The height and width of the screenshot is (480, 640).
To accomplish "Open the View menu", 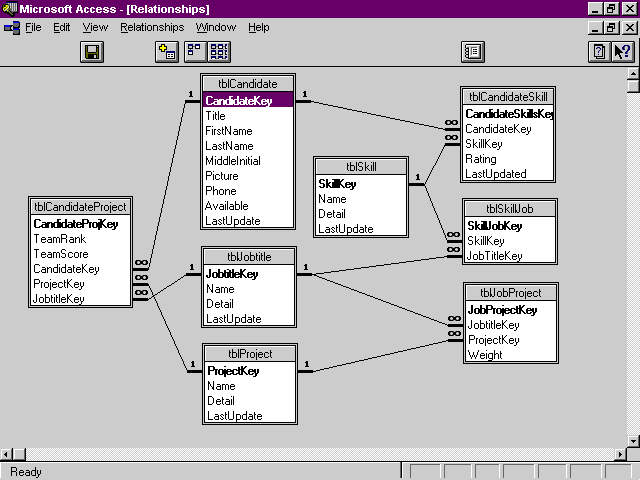I will point(95,27).
